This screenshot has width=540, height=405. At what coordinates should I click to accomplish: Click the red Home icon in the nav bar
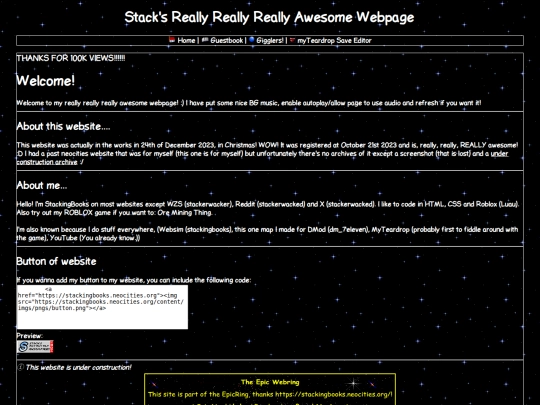[172, 40]
